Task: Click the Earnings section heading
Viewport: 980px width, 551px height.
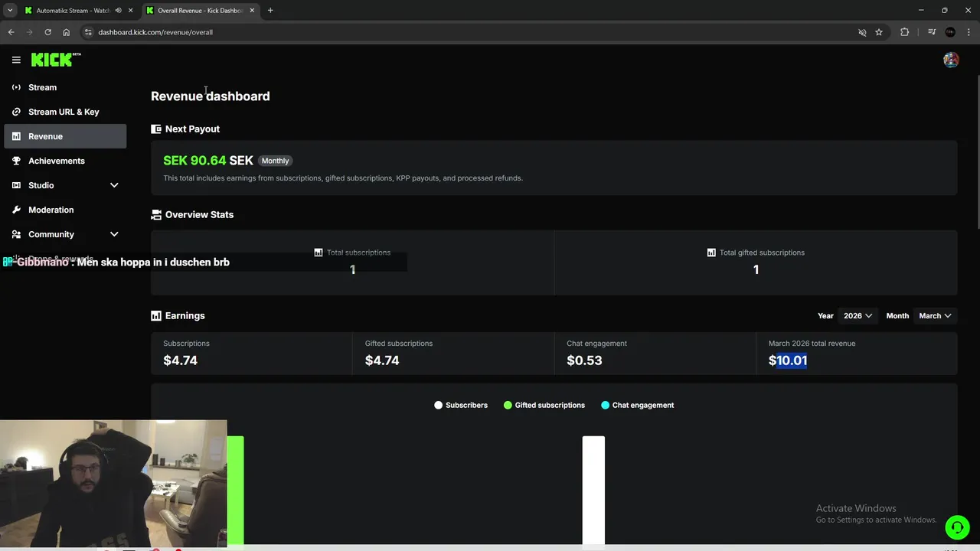Action: tap(185, 316)
